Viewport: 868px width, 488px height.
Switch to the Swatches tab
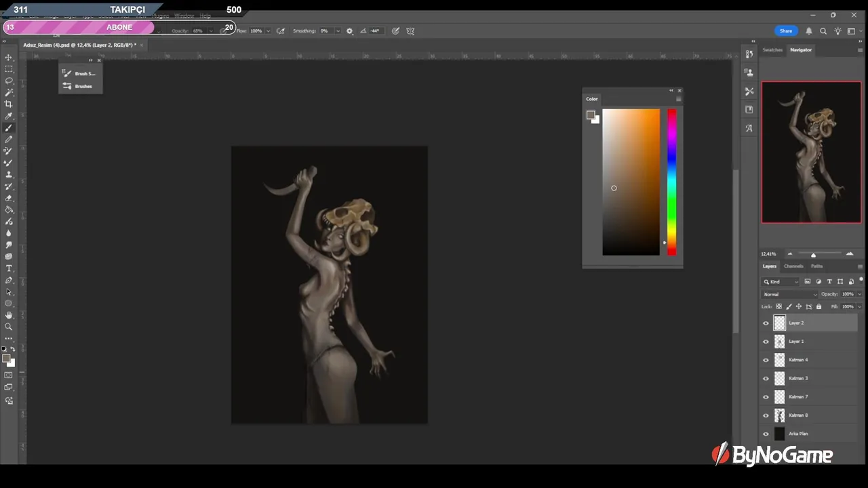(x=772, y=49)
